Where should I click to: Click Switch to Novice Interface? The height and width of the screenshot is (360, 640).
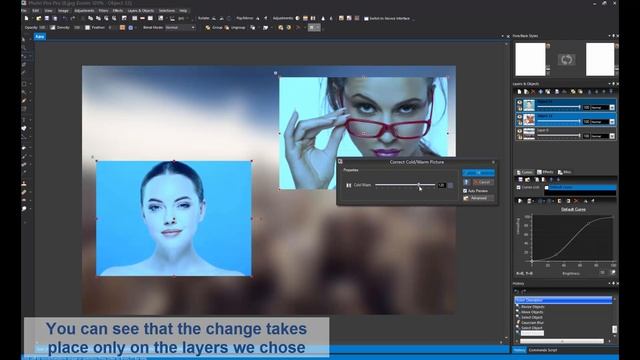[387, 18]
